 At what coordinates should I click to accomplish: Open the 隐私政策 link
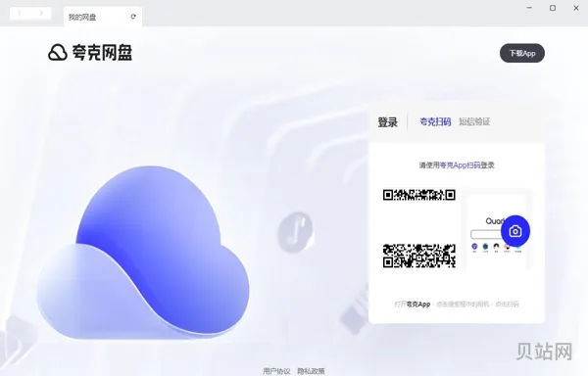click(x=311, y=371)
